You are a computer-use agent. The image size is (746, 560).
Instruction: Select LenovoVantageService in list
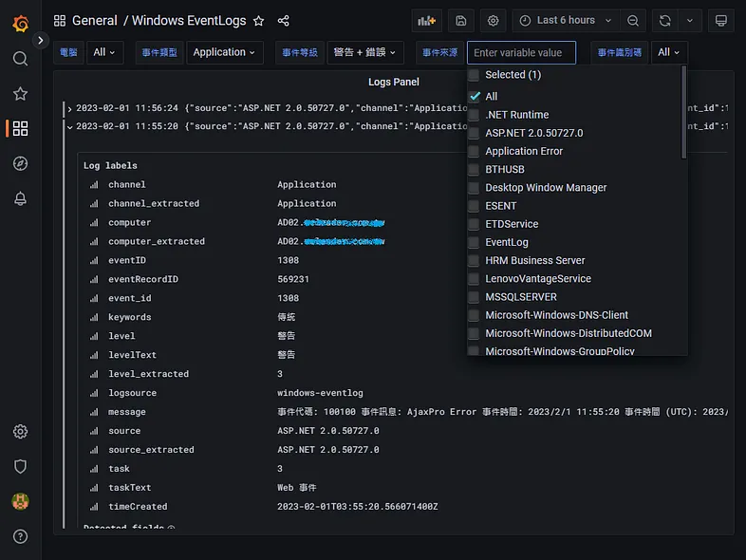point(538,279)
